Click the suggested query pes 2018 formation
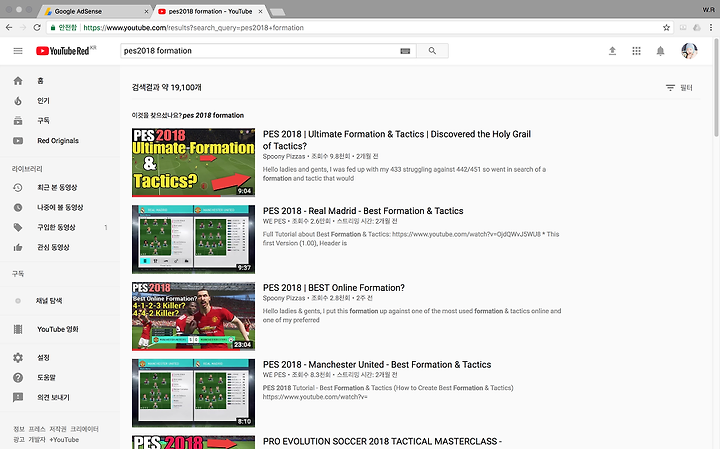The height and width of the screenshot is (449, 720). point(213,115)
